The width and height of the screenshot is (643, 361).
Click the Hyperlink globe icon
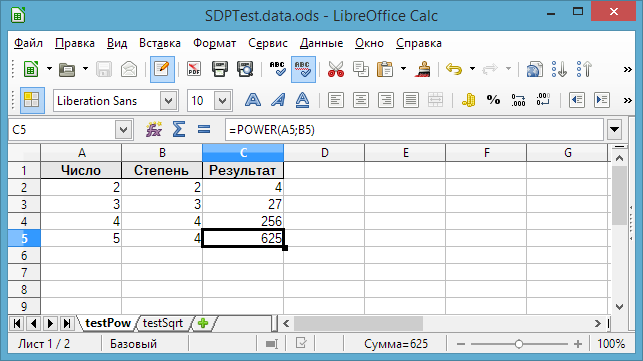(534, 69)
